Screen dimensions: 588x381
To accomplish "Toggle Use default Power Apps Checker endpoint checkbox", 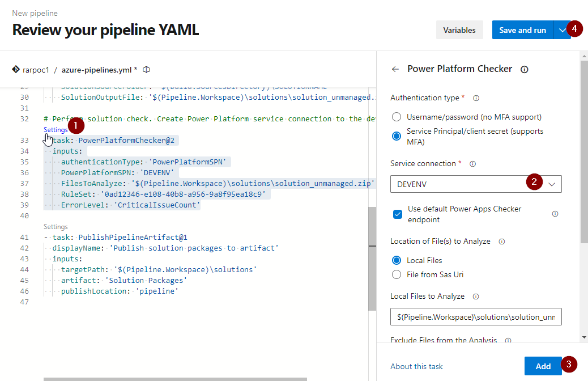I will [398, 214].
